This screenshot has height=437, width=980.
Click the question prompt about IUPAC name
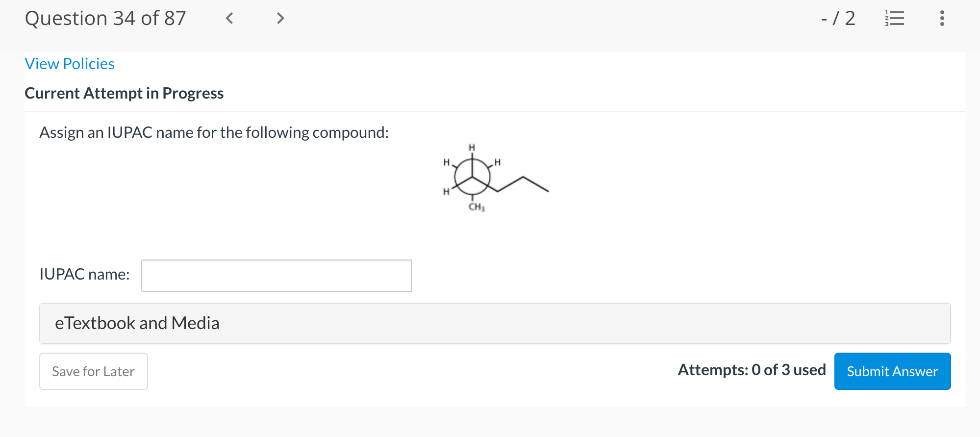(214, 132)
